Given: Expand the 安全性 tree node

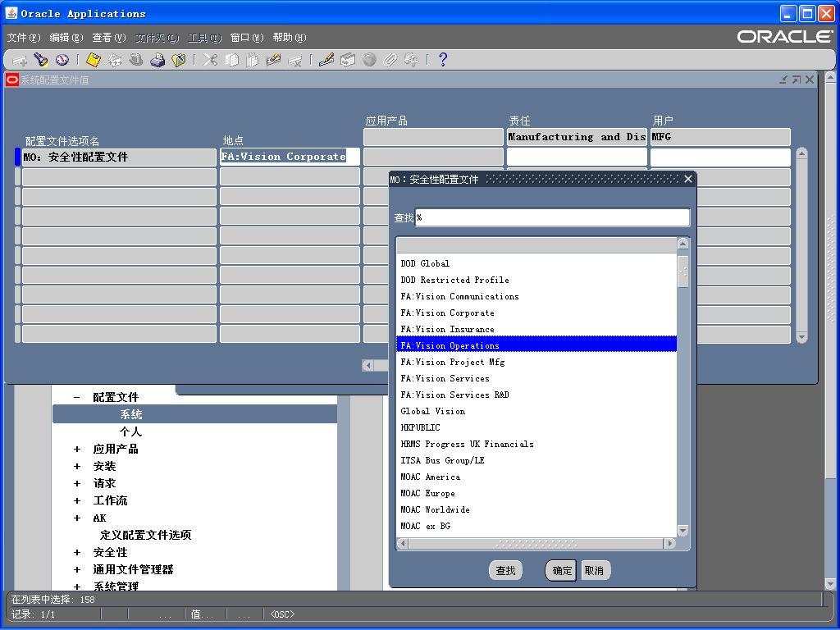Looking at the screenshot, I should [x=77, y=552].
